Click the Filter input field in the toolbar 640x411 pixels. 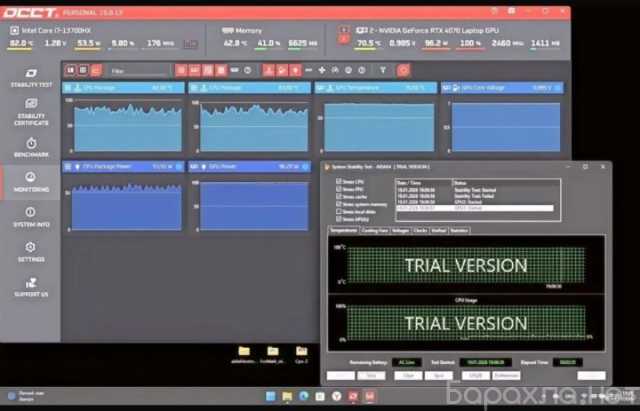tap(135, 72)
